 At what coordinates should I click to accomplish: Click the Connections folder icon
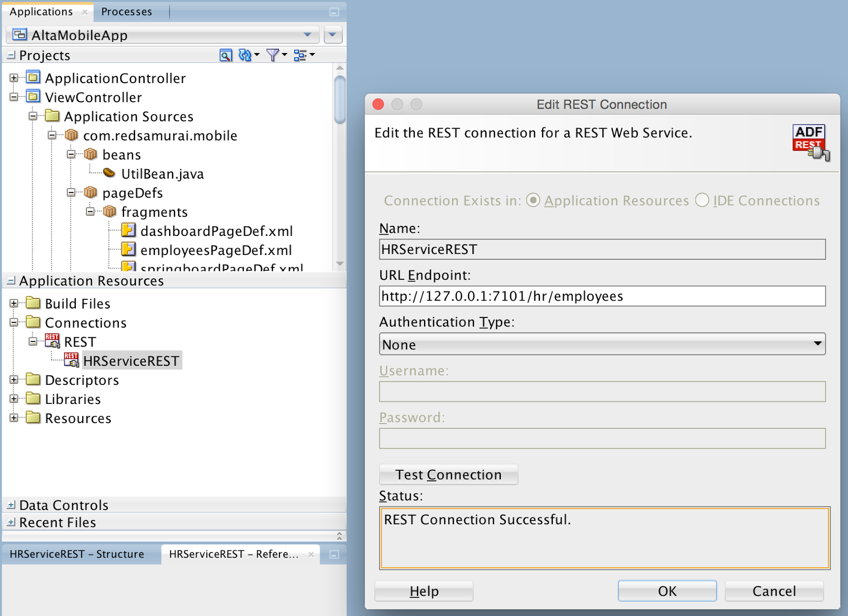point(33,322)
